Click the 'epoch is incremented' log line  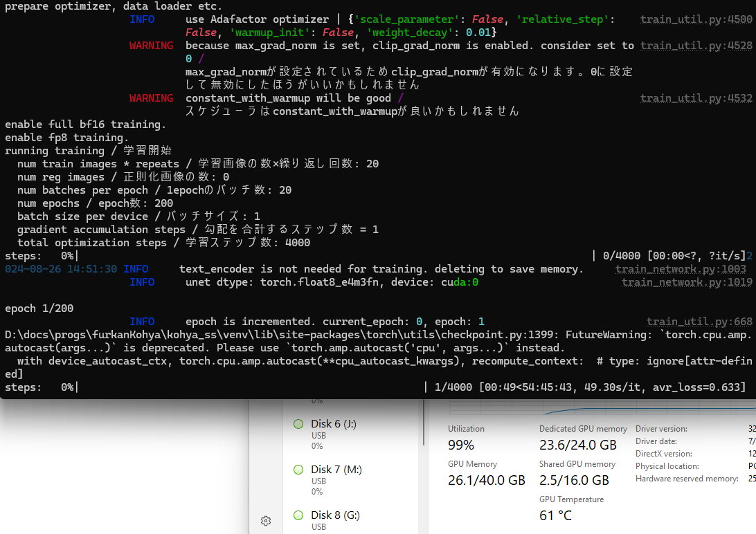click(334, 322)
